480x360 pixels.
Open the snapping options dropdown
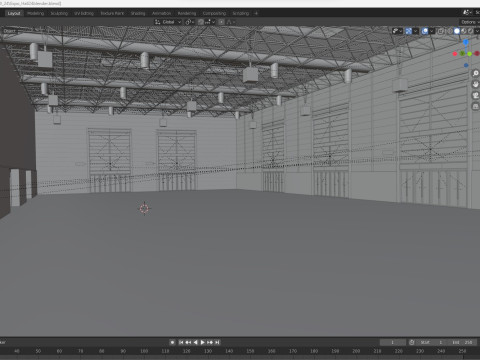pyautogui.click(x=210, y=22)
